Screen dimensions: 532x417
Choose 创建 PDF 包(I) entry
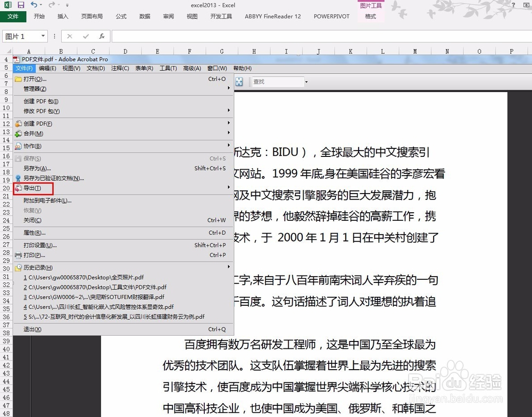pos(123,102)
